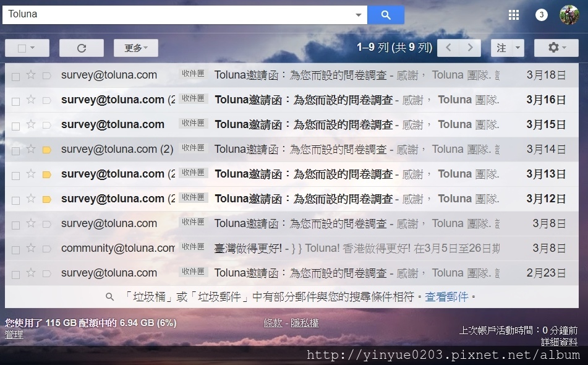This screenshot has height=365, width=588.
Task: Open the Google apps grid
Action: tap(513, 15)
